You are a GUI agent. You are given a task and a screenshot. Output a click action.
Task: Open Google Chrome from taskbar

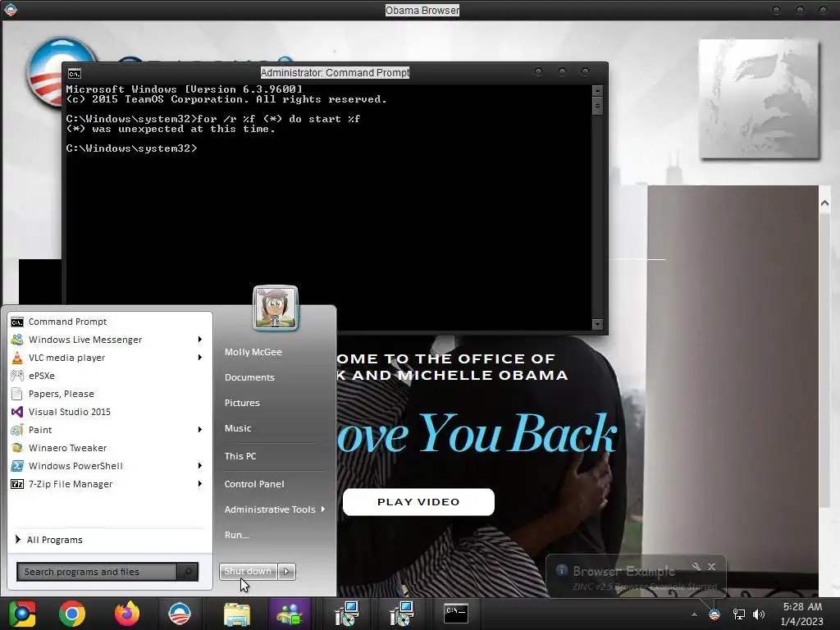point(72,614)
